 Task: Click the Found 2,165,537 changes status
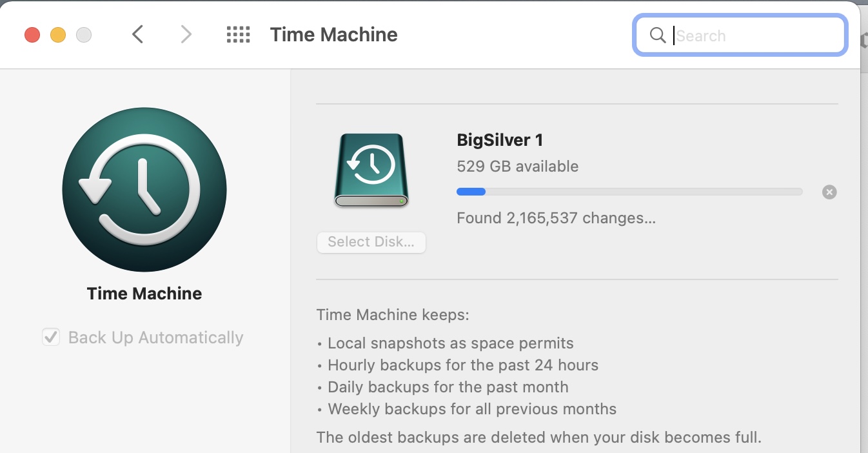(x=556, y=218)
